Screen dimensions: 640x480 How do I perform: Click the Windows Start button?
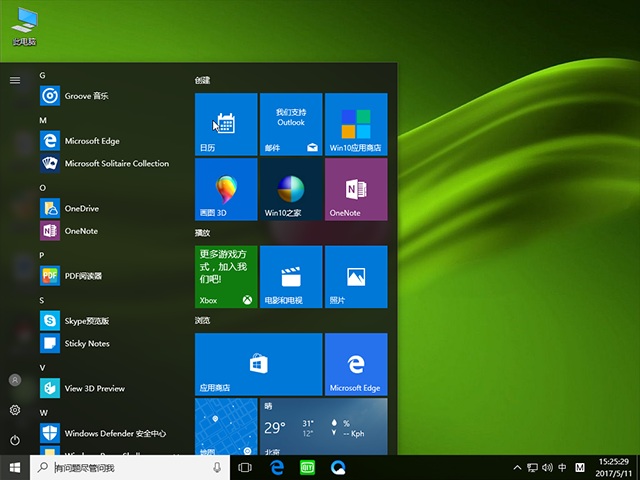point(15,467)
